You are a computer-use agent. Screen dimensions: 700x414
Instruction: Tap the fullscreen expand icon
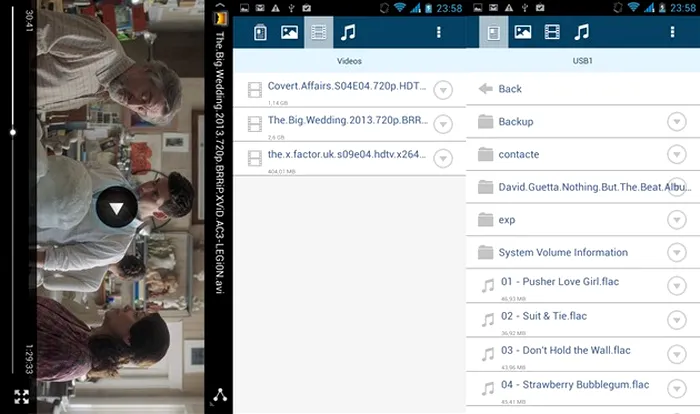pyautogui.click(x=21, y=397)
